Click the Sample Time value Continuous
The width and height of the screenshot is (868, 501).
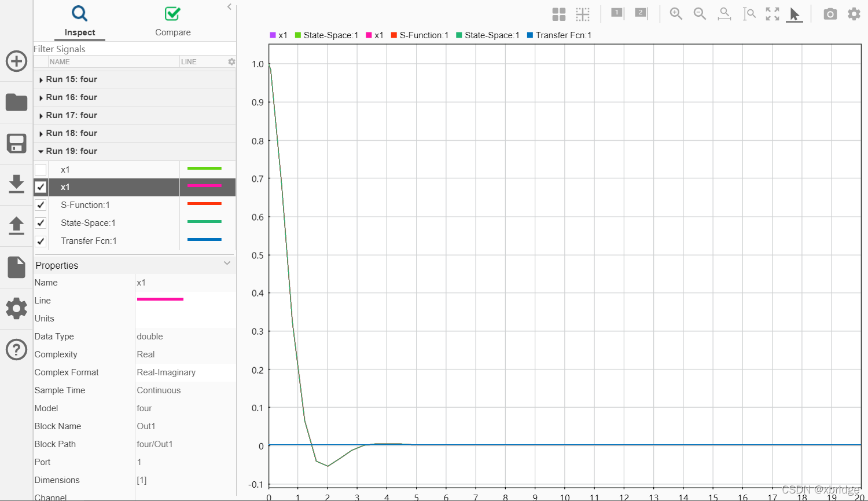tap(159, 390)
